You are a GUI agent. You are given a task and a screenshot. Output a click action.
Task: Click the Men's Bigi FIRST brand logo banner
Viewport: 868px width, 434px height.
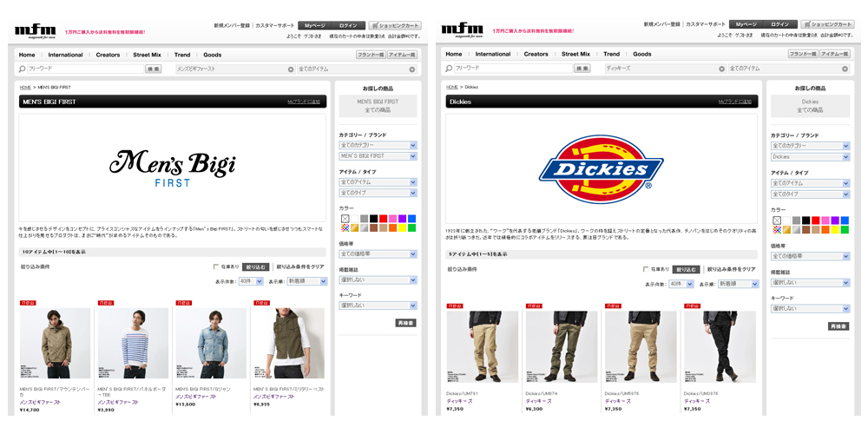172,168
